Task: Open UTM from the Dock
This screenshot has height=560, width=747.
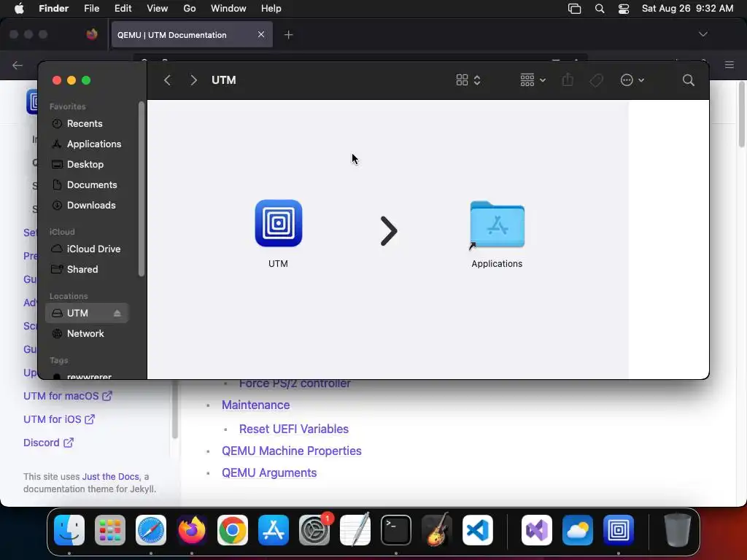Action: (x=619, y=530)
